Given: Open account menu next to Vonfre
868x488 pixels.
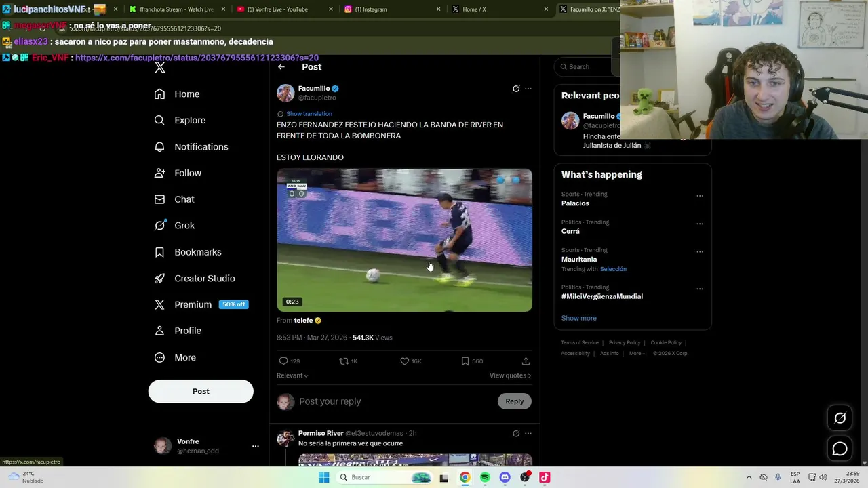Looking at the screenshot, I should click(x=256, y=446).
